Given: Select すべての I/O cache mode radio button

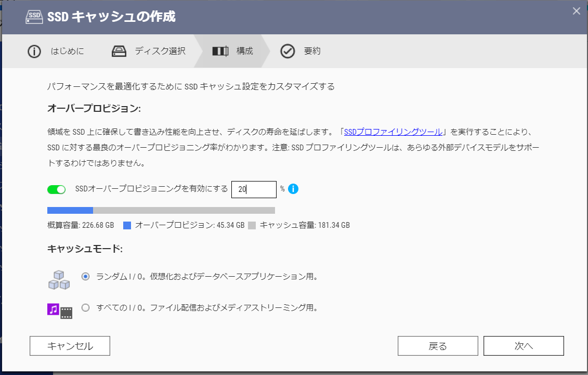Looking at the screenshot, I should tap(85, 308).
